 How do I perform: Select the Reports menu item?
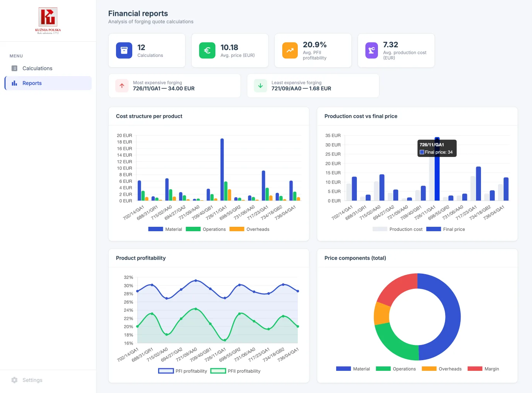pos(48,83)
